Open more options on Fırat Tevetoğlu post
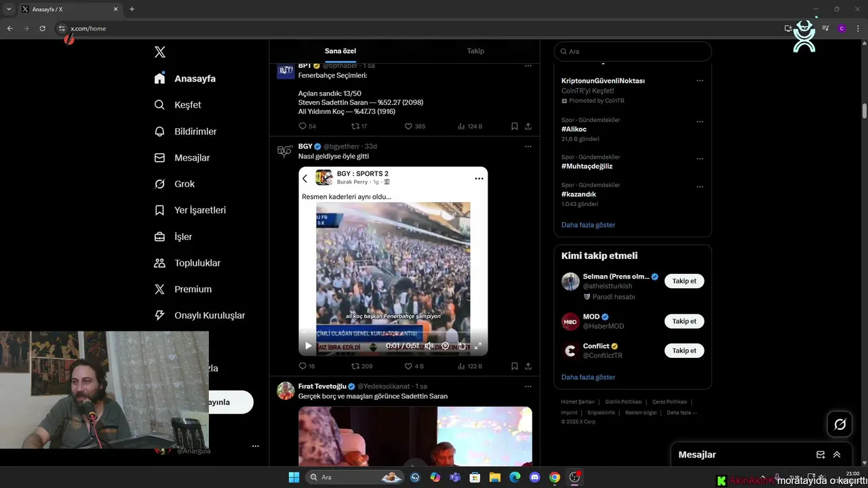The width and height of the screenshot is (868, 488). coord(528,386)
